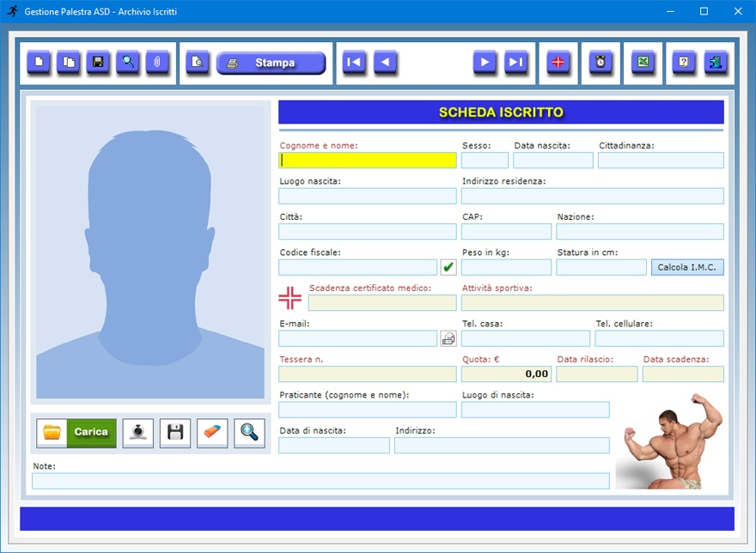Go to the first record
The height and width of the screenshot is (553, 756).
tap(354, 62)
